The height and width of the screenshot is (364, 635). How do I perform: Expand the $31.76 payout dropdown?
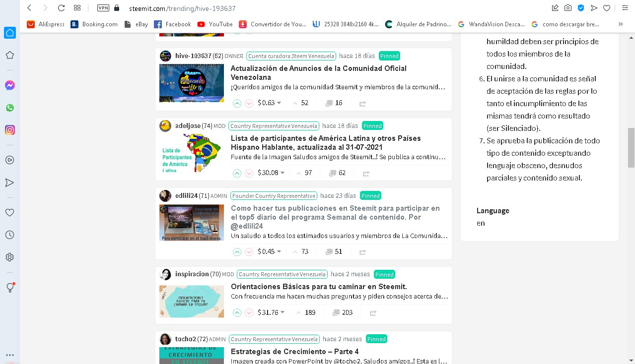click(271, 312)
